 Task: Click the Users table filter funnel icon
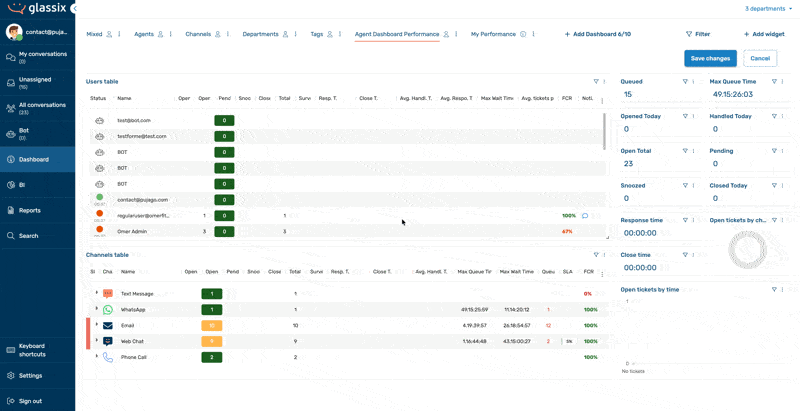tap(596, 82)
